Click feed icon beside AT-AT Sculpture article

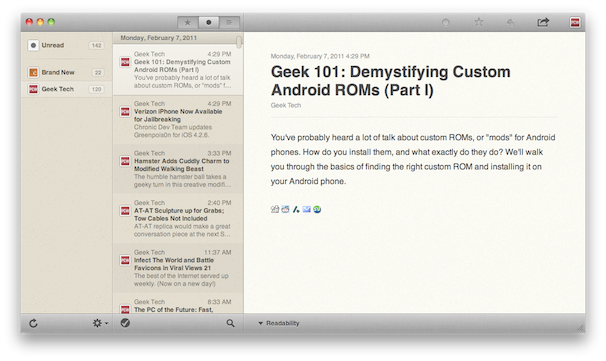click(125, 211)
